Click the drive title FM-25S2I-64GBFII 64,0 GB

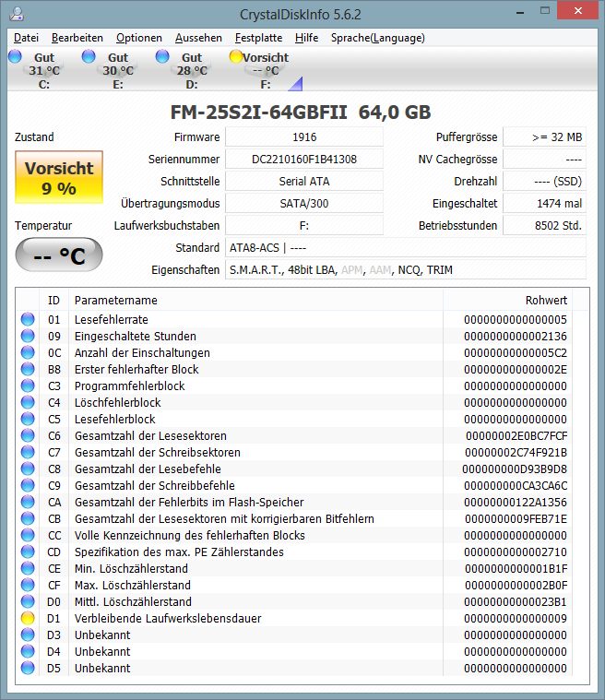[x=301, y=112]
